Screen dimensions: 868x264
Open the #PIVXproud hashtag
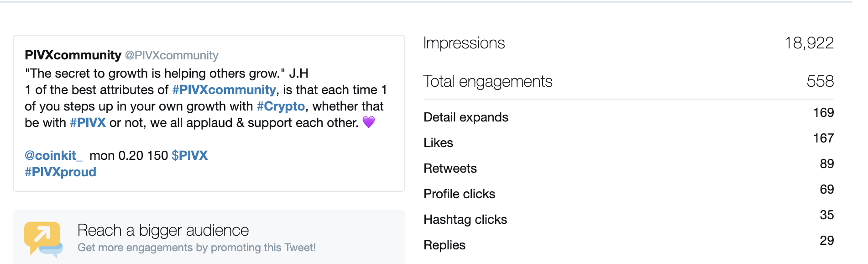[60, 172]
